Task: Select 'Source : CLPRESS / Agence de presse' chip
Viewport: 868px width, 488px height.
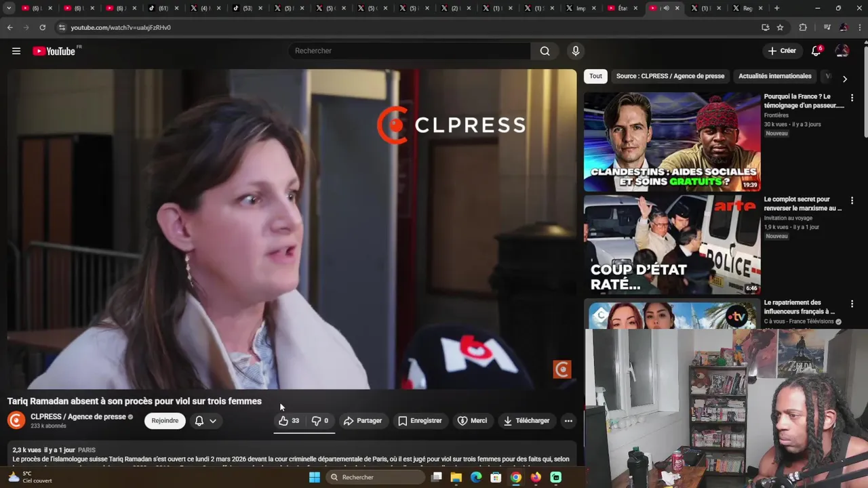Action: (x=670, y=76)
